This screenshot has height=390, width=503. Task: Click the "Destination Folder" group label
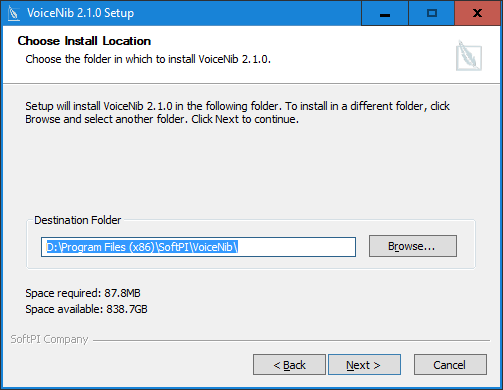click(x=78, y=220)
